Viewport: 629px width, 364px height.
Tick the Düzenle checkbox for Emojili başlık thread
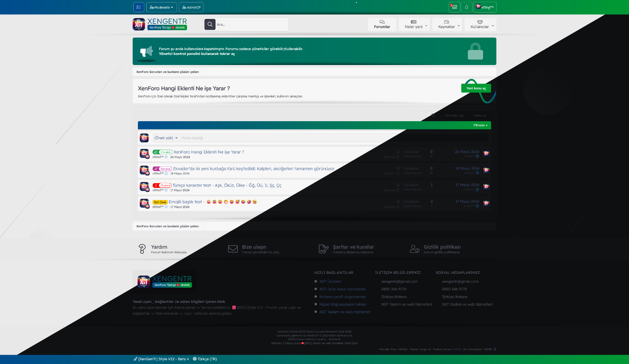pyautogui.click(x=398, y=207)
